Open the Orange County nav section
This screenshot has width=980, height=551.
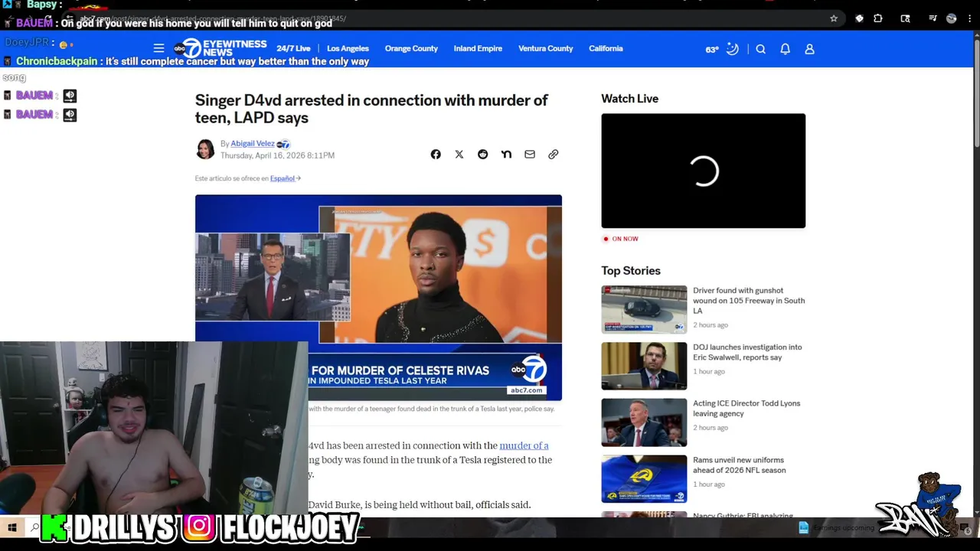coord(411,48)
